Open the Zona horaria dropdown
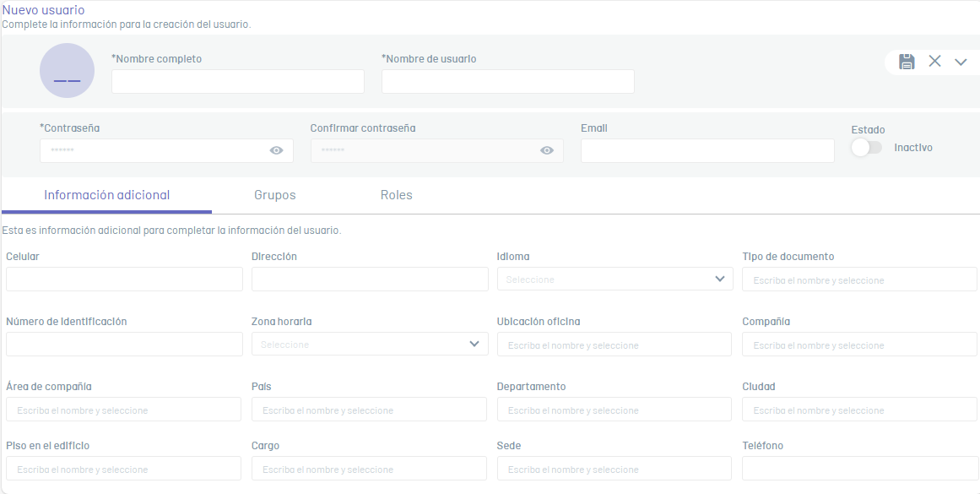 [369, 344]
